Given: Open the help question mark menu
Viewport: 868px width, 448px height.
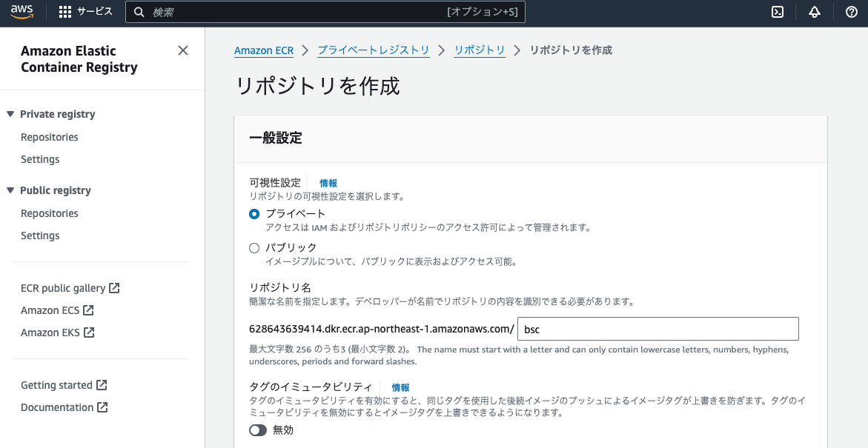Looking at the screenshot, I should 851,11.
